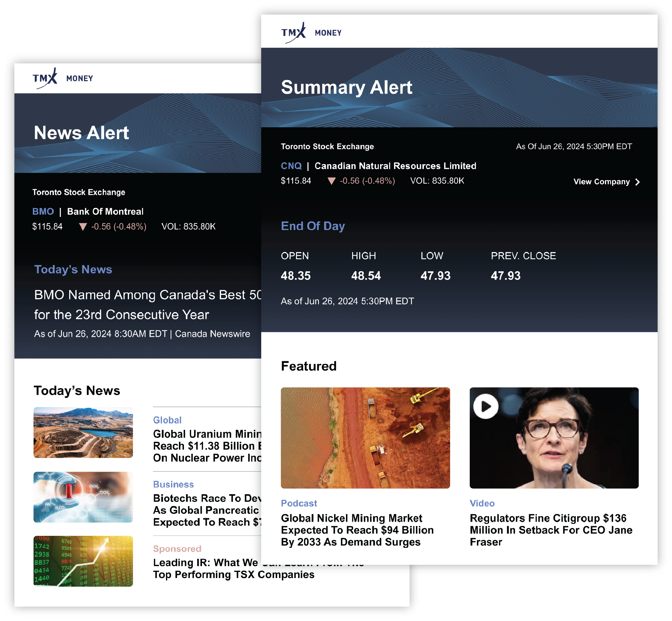Select the HIGH value 48.54

[x=366, y=275]
